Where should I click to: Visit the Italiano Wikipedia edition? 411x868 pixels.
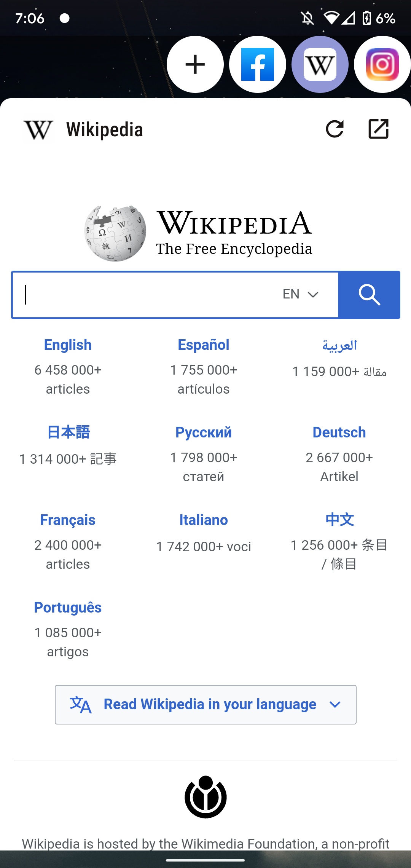pyautogui.click(x=204, y=520)
